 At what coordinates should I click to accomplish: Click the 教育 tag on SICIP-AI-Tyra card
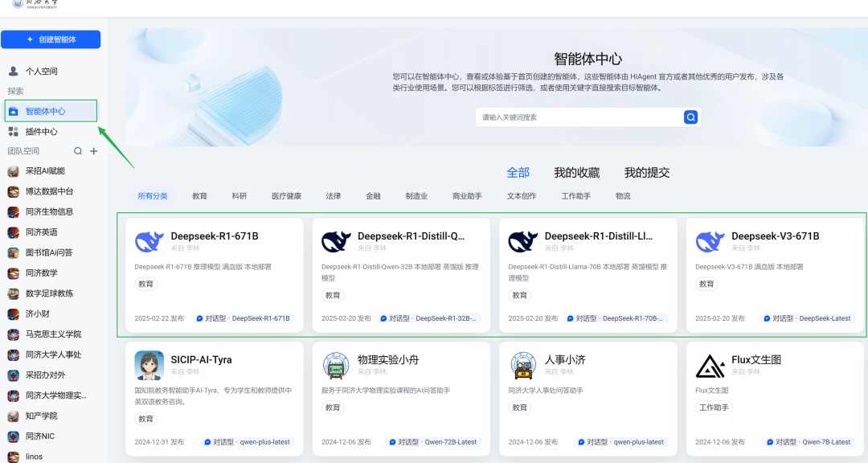click(x=145, y=420)
